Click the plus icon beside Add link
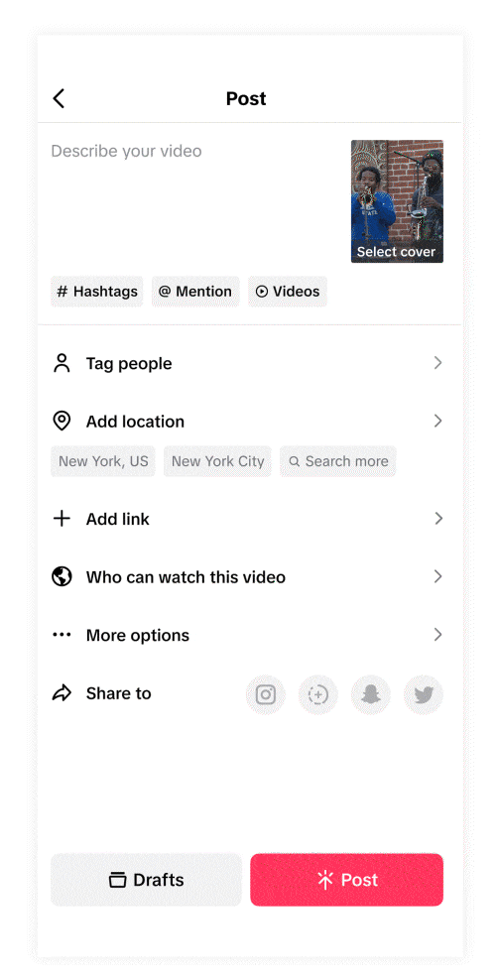 [62, 519]
